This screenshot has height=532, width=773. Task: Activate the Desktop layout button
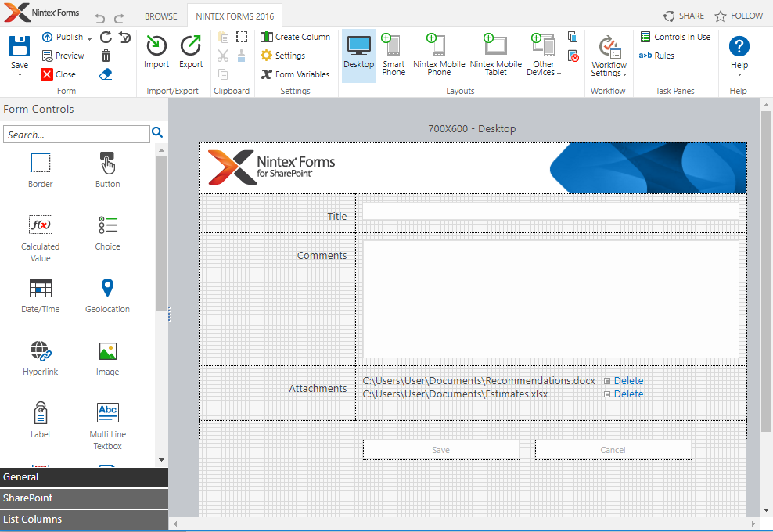pyautogui.click(x=359, y=55)
